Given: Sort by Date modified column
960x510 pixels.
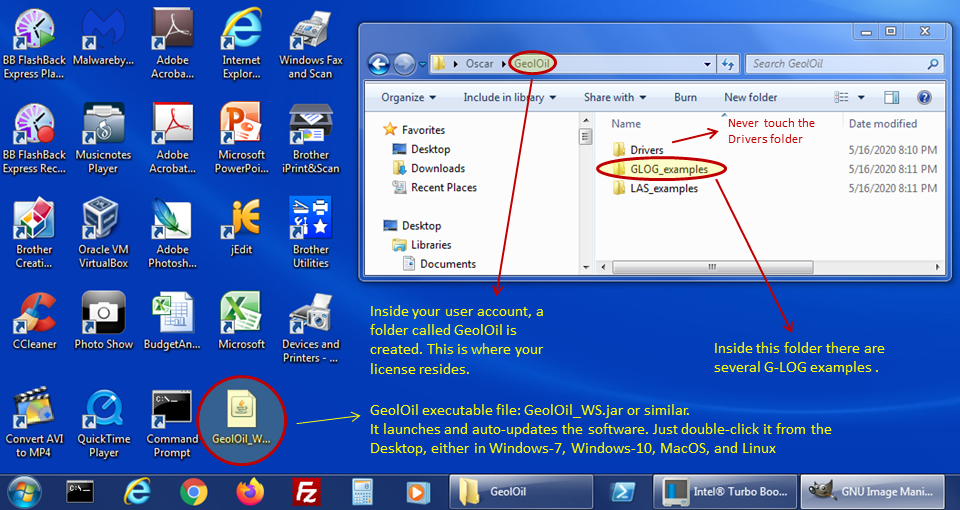Looking at the screenshot, I should (x=883, y=124).
